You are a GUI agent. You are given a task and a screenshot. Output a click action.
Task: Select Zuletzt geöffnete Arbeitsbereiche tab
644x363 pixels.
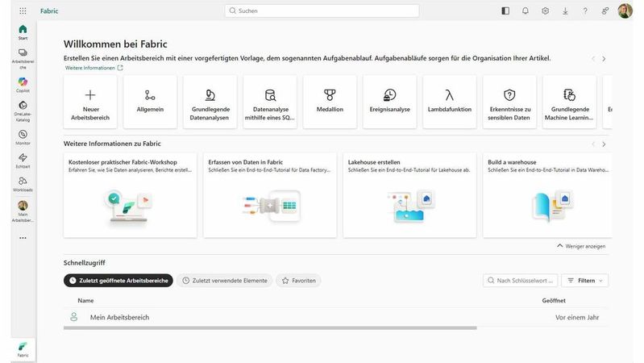pyautogui.click(x=118, y=281)
